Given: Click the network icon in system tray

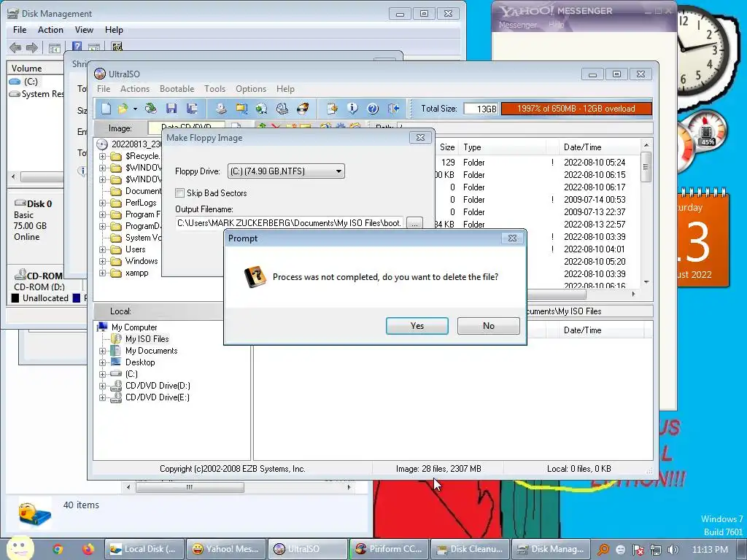Looking at the screenshot, I should point(656,550).
